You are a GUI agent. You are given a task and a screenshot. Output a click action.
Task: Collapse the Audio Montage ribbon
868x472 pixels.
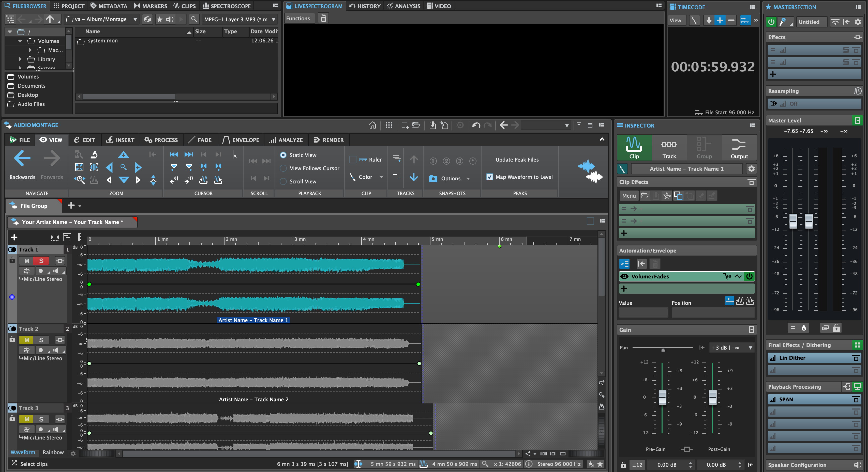602,139
